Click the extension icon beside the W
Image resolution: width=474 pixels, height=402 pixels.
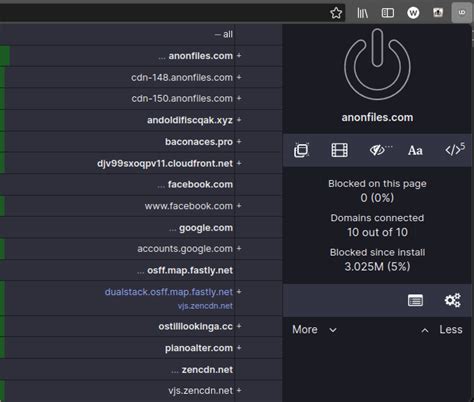pos(438,13)
